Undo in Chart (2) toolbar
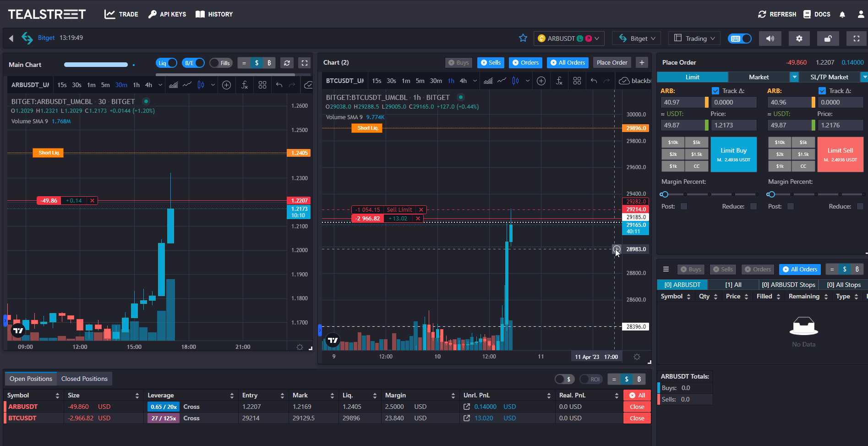 pyautogui.click(x=594, y=81)
